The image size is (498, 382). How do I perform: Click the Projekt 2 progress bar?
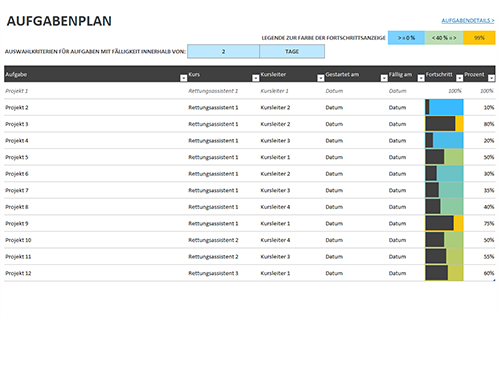tap(444, 107)
